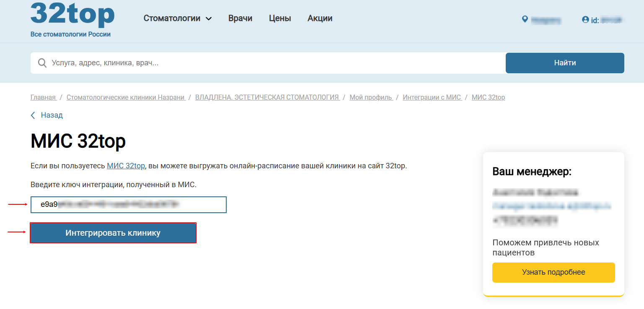
Task: Click the user id label in header
Action: [607, 20]
